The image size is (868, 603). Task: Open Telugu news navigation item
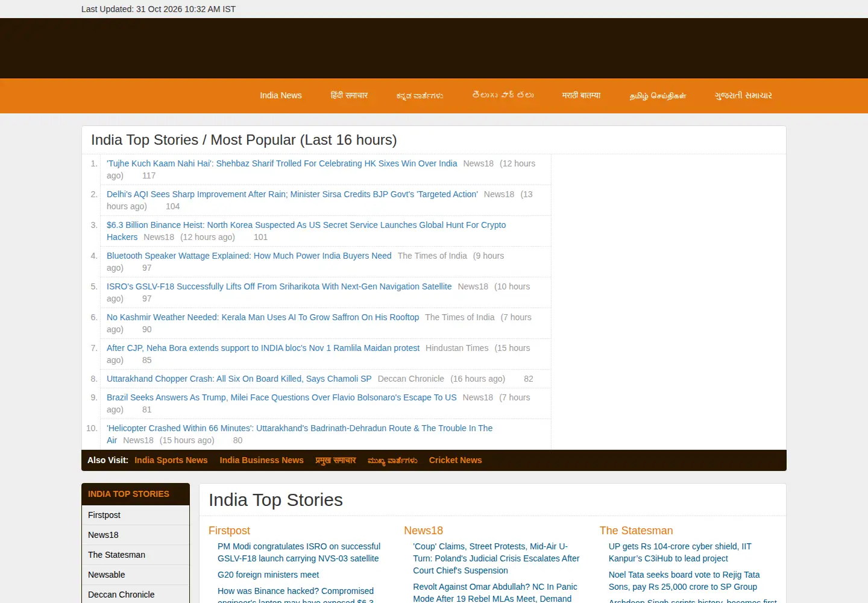pyautogui.click(x=503, y=95)
